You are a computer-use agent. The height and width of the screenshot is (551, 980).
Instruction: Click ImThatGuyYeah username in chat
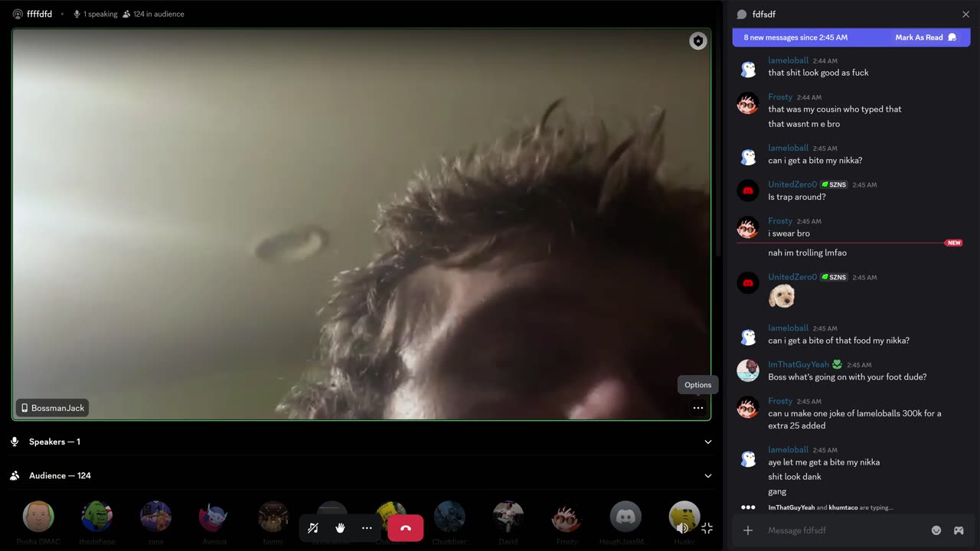click(799, 364)
